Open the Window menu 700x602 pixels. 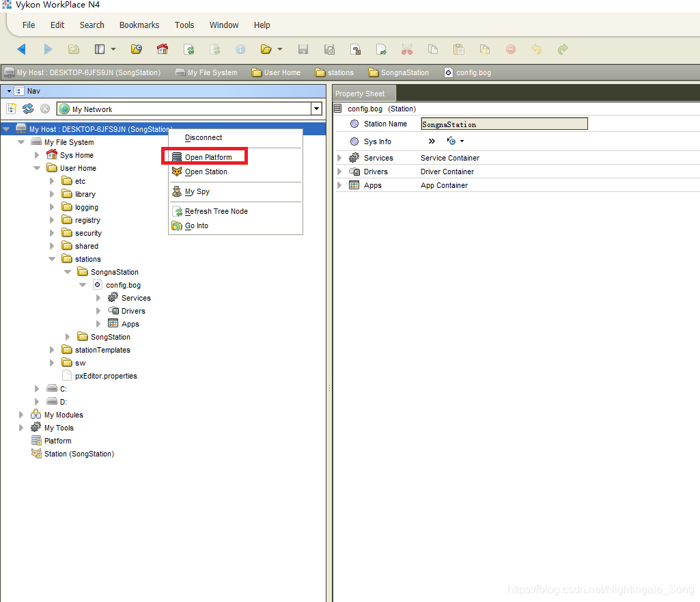tap(224, 25)
